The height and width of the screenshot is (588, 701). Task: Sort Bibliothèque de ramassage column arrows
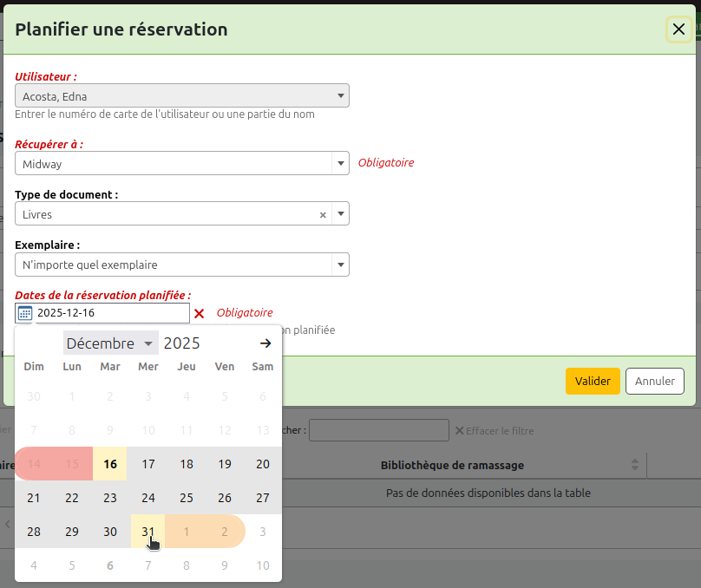tap(635, 466)
